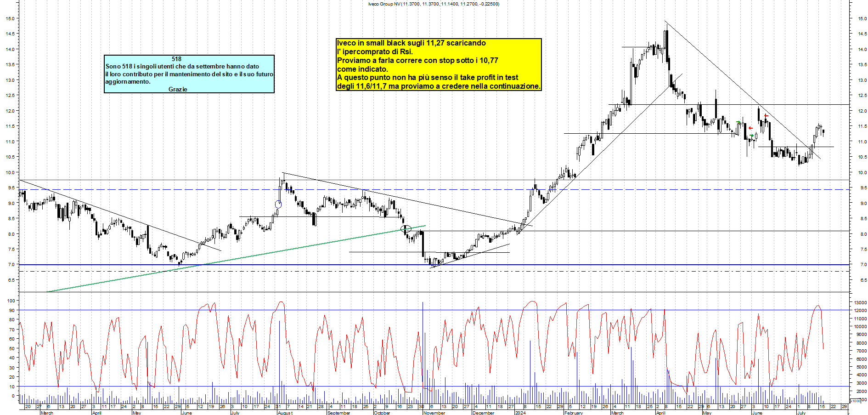This screenshot has width=868, height=415.
Task: Click the 'Grazie' text in the cyan note
Action: 178,89
